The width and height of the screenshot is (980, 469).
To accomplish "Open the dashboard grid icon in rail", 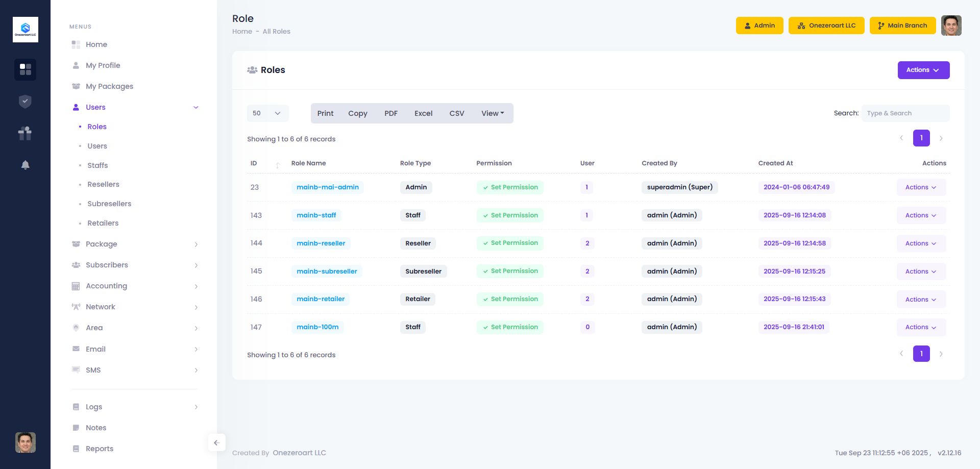I will tap(25, 69).
